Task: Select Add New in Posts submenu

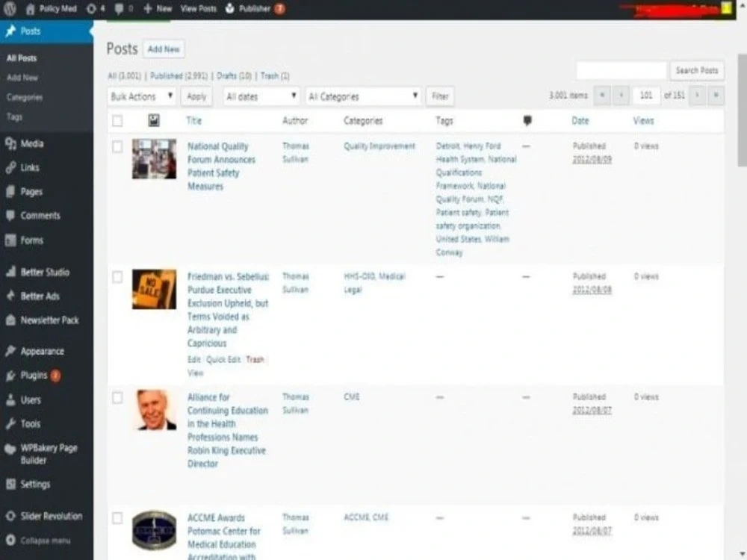Action: point(22,78)
